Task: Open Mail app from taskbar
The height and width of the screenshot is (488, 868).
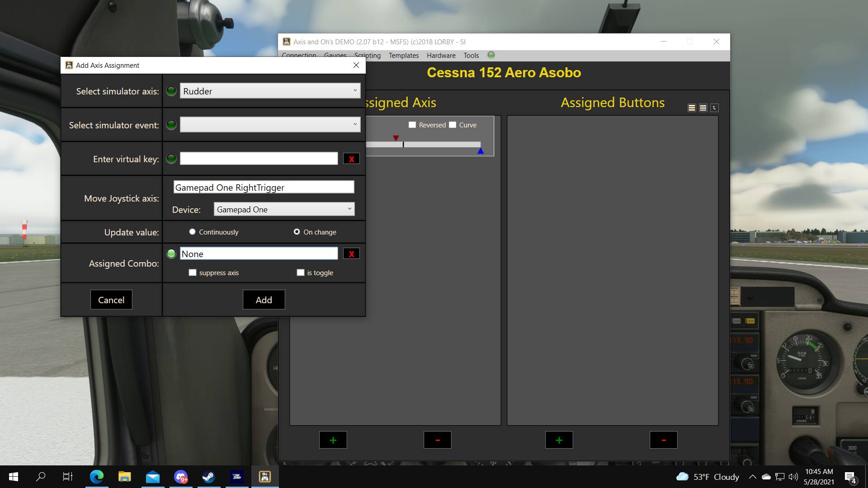Action: (152, 477)
